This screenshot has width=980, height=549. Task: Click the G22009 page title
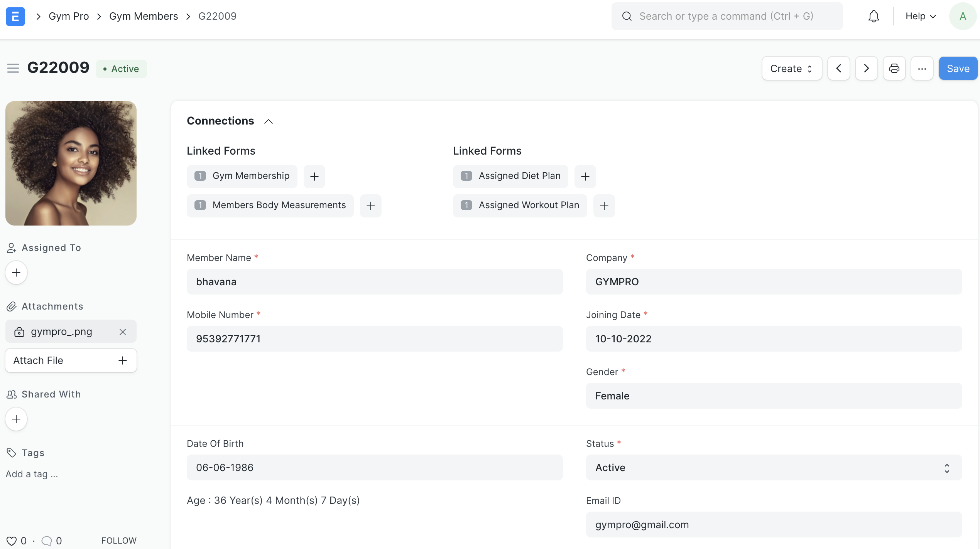click(x=58, y=68)
